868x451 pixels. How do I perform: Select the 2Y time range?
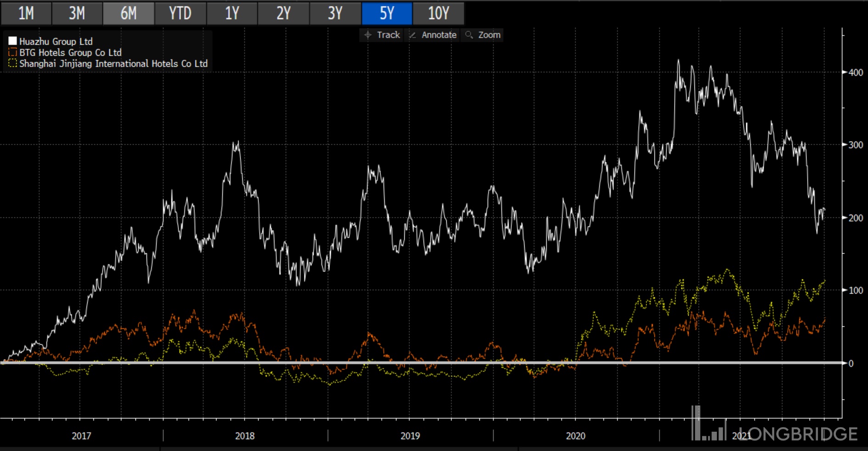[x=283, y=13]
